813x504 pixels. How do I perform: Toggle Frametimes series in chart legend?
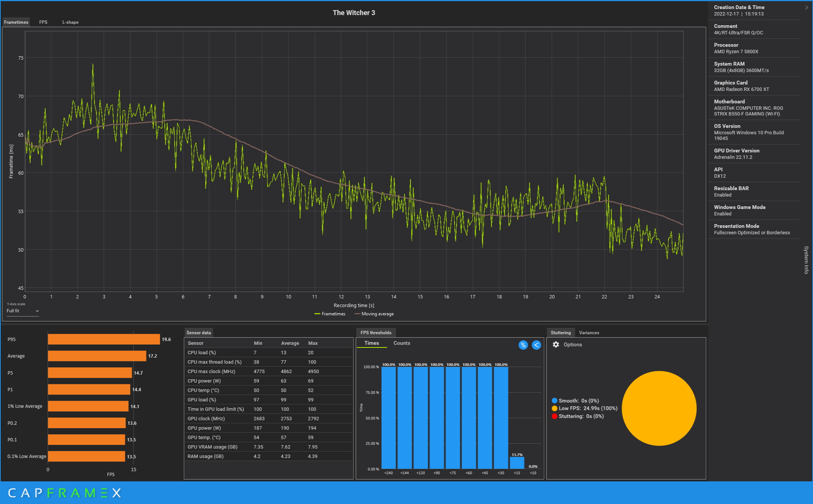[330, 314]
